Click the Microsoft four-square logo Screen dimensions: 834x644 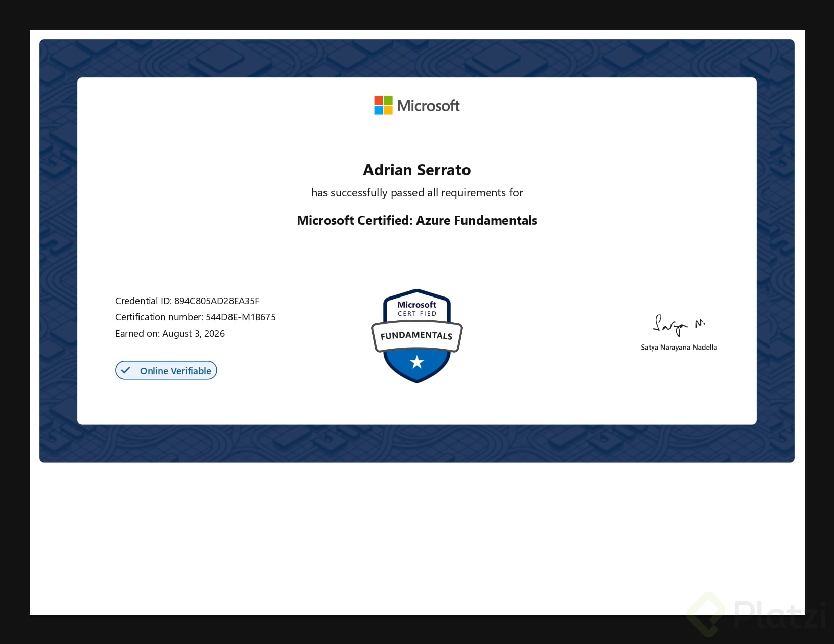pyautogui.click(x=383, y=106)
